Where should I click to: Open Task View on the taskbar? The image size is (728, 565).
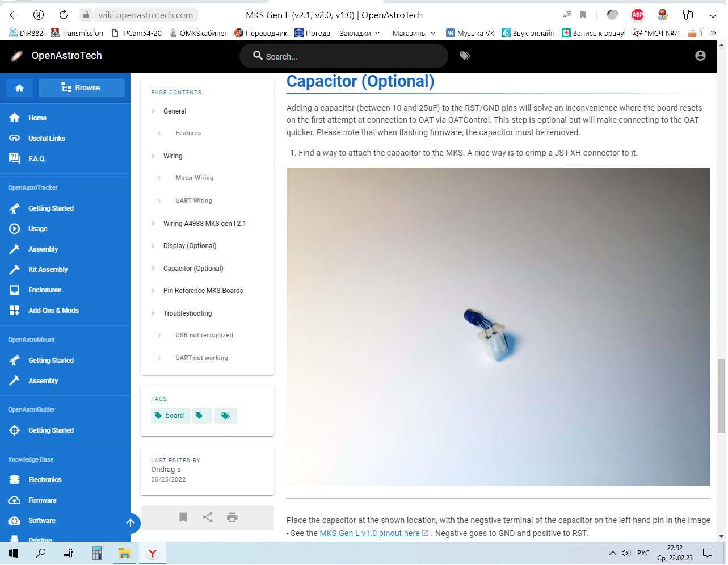(x=68, y=553)
